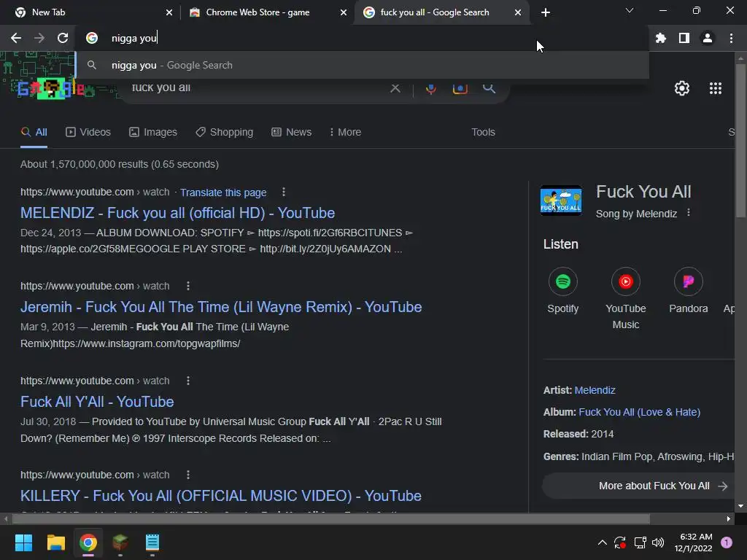Screen dimensions: 747x560
Task: Clear the Google search box text
Action: (395, 87)
